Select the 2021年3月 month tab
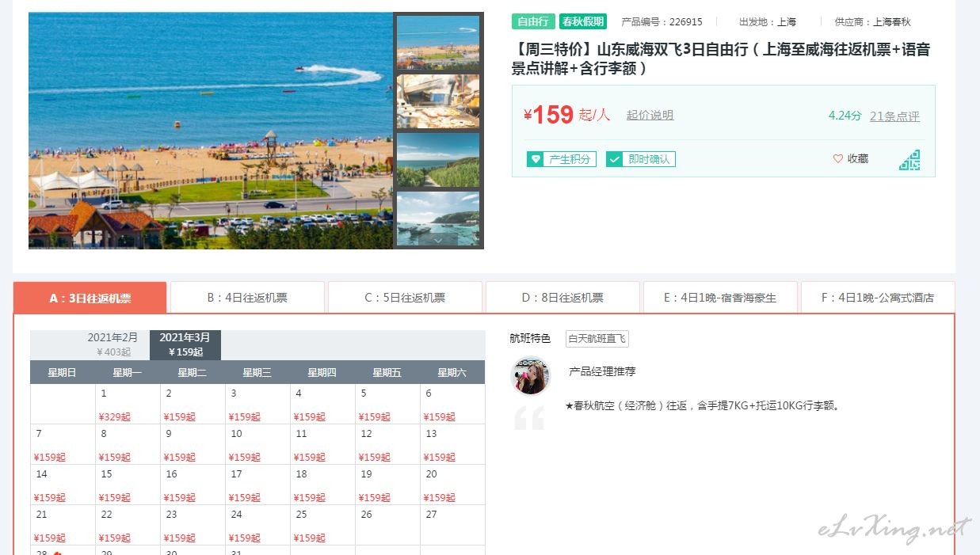Viewport: 980px width, 555px height. (185, 344)
